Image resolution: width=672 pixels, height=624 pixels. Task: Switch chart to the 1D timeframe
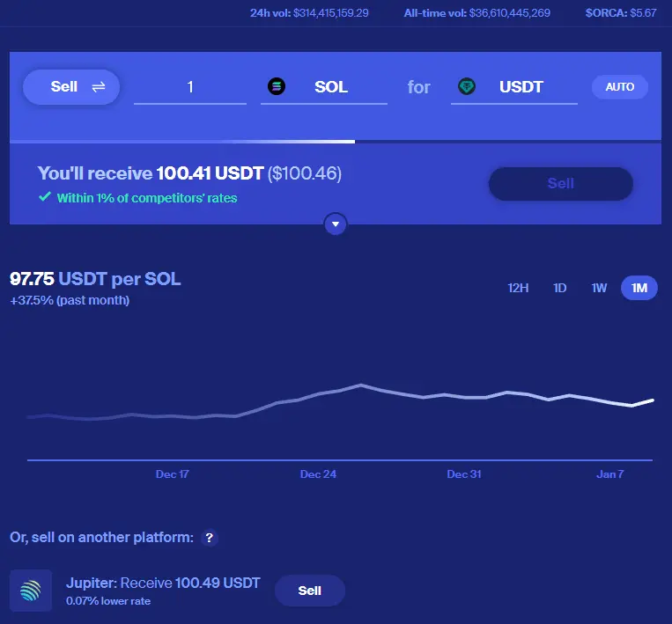click(560, 288)
